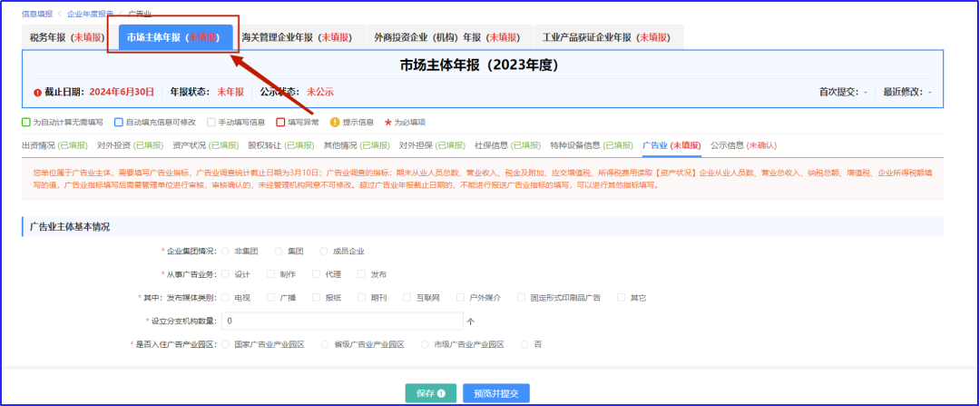The width and height of the screenshot is (980, 406).
Task: Click the gray 手动填写信息 legend box
Action: point(211,122)
